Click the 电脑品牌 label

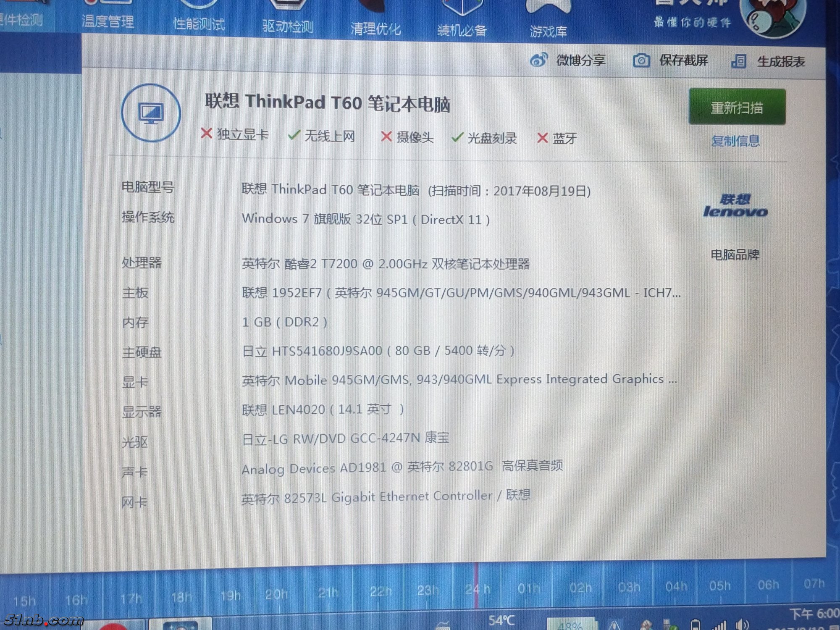[735, 255]
